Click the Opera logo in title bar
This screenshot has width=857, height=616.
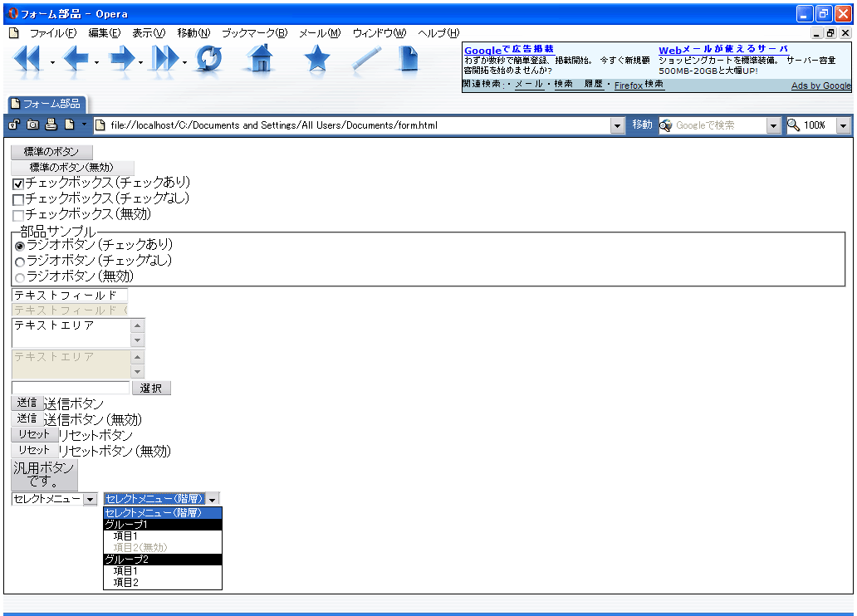click(x=12, y=13)
